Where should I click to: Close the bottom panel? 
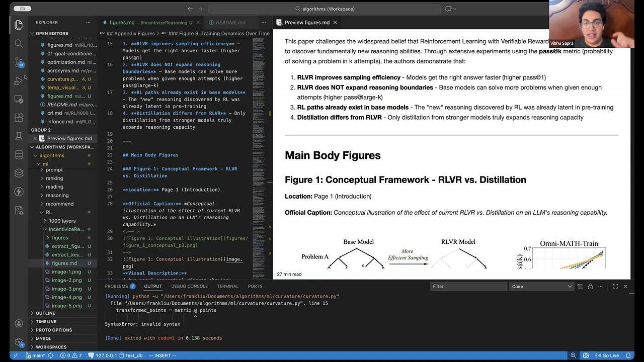pyautogui.click(x=625, y=286)
